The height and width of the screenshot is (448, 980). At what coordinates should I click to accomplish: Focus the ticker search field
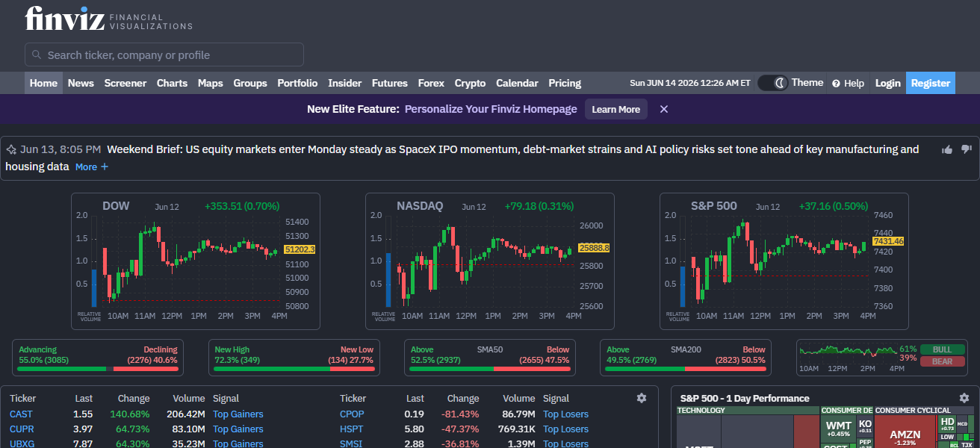(164, 55)
